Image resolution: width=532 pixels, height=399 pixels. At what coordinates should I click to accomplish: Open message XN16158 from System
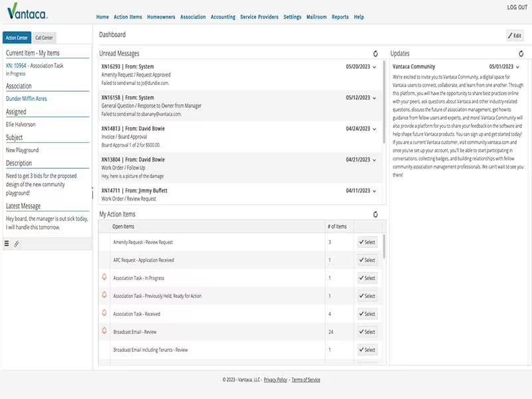point(239,106)
